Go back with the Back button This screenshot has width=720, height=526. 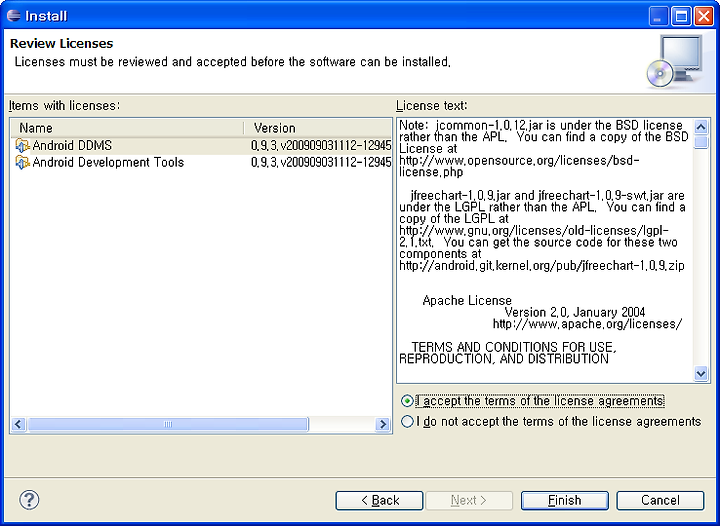pyautogui.click(x=379, y=500)
